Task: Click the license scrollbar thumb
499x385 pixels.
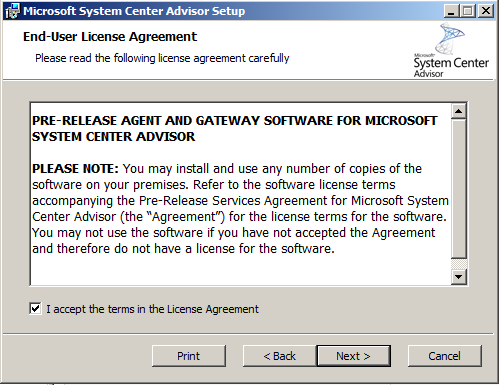Action: (x=459, y=189)
